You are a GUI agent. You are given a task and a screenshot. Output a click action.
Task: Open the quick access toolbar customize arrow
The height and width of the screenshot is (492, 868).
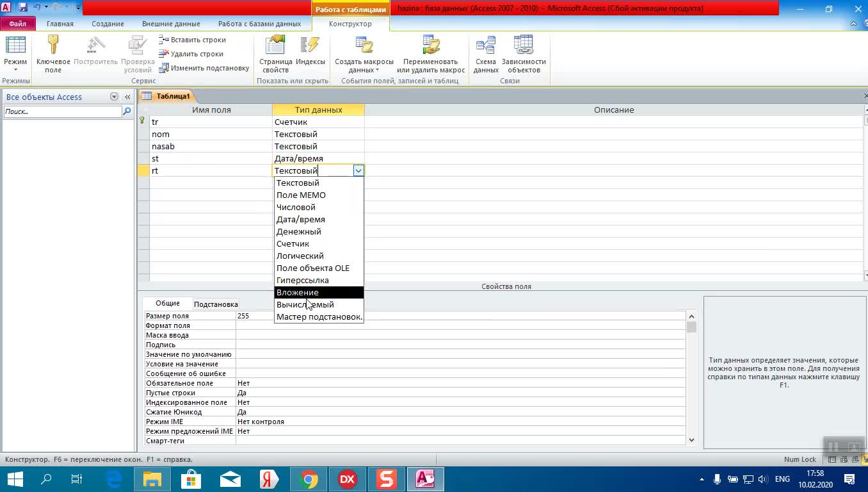tap(78, 8)
